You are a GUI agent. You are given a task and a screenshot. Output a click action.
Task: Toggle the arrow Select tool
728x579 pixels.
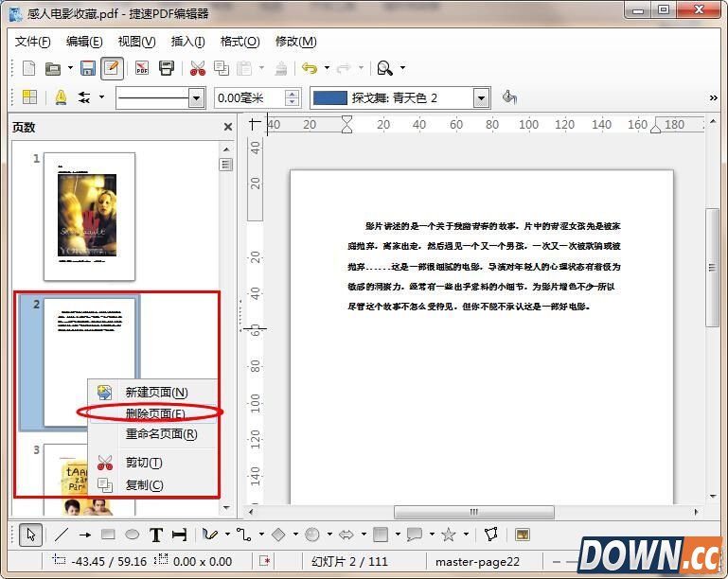tap(30, 535)
